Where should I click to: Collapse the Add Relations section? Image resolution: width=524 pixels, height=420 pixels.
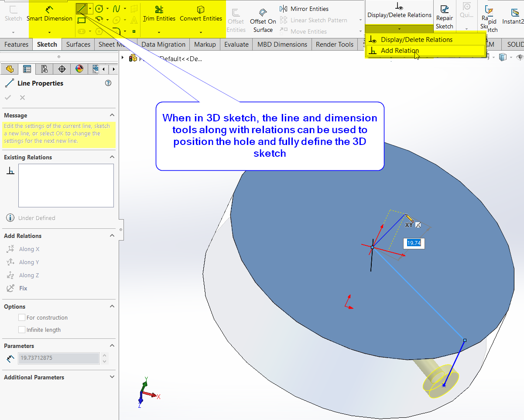(112, 236)
